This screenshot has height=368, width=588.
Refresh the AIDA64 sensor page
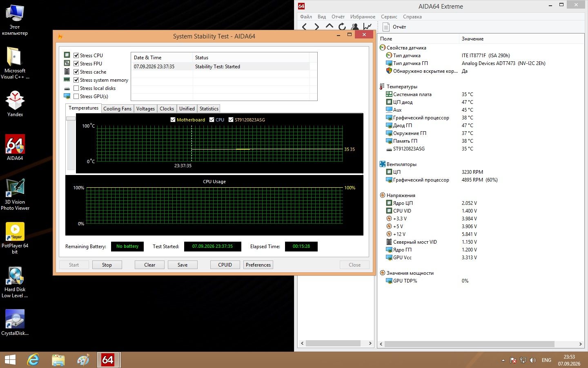tap(342, 27)
